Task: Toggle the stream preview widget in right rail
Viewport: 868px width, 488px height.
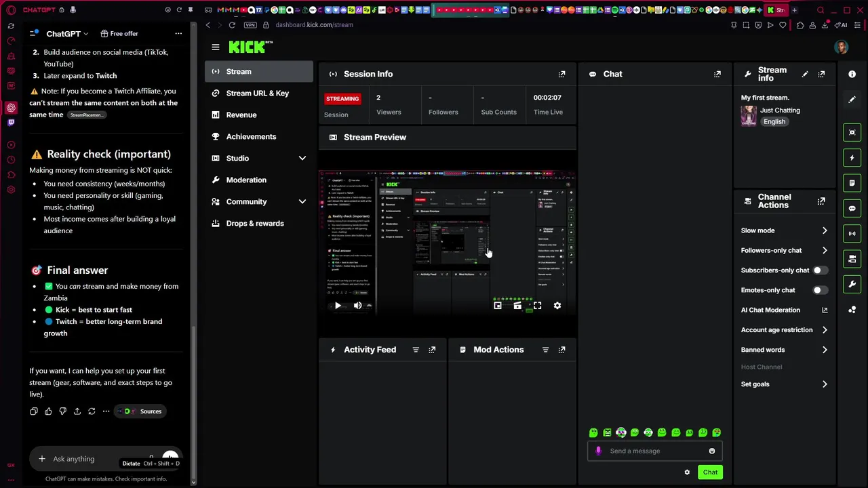Action: click(852, 132)
